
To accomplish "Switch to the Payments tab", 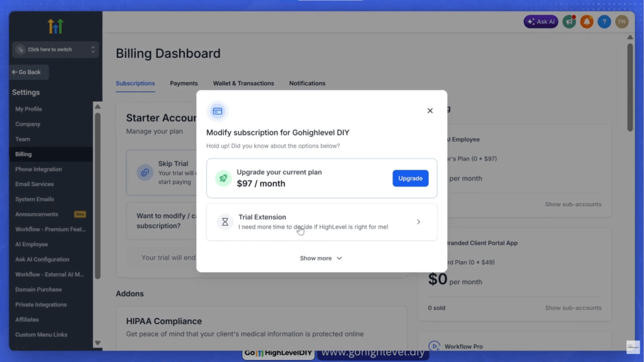I will click(x=184, y=84).
